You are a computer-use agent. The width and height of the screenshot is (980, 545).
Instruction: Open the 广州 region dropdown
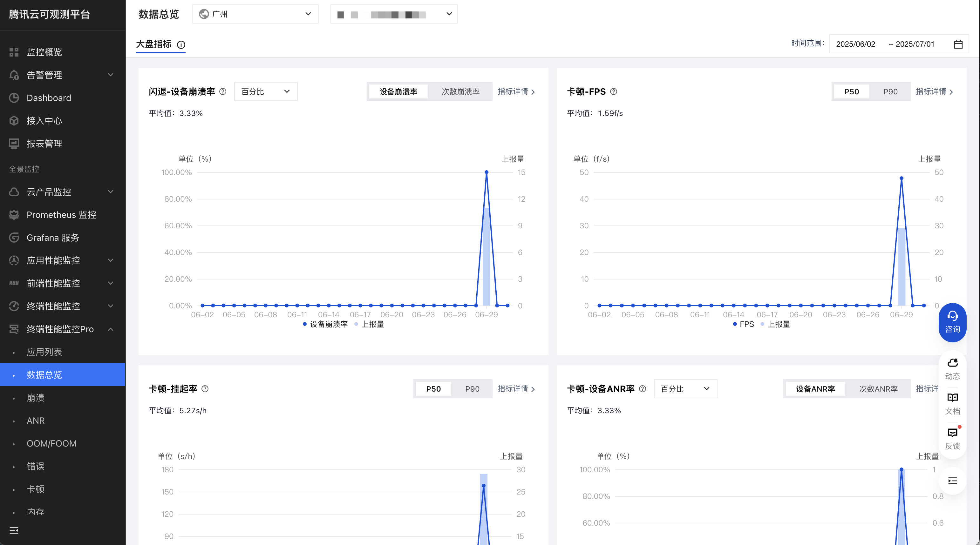[255, 14]
